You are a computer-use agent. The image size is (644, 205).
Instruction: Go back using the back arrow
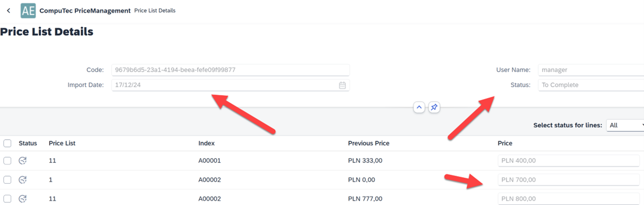coord(9,11)
